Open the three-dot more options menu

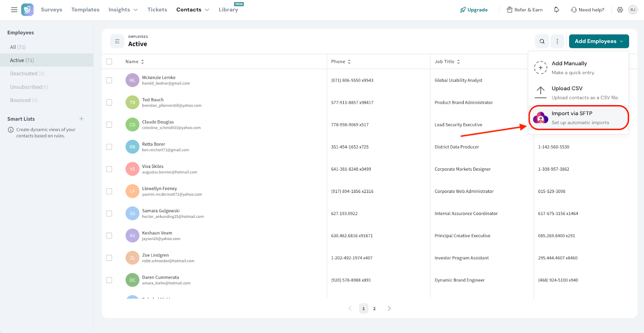(x=557, y=41)
